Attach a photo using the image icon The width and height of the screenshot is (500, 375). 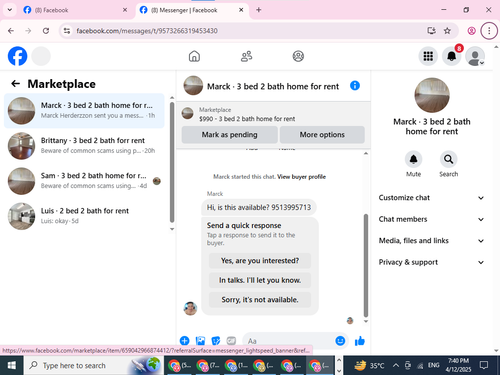[x=200, y=341]
